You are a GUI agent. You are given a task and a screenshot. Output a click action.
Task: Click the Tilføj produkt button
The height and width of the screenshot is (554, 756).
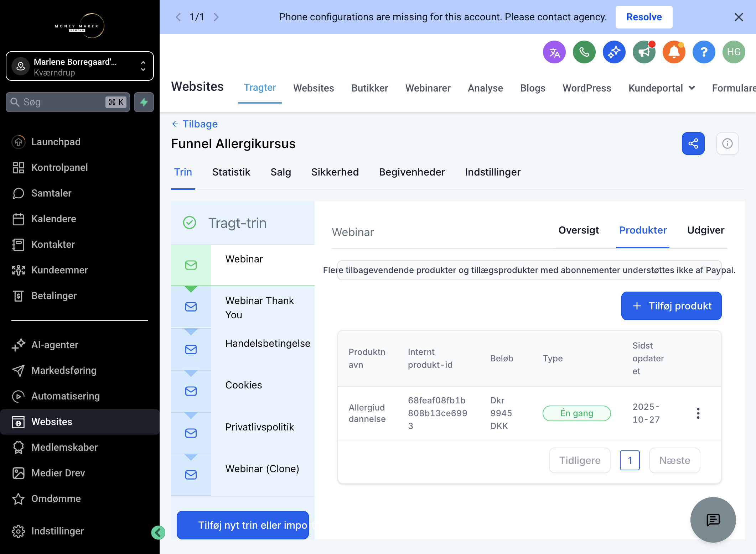coord(672,306)
